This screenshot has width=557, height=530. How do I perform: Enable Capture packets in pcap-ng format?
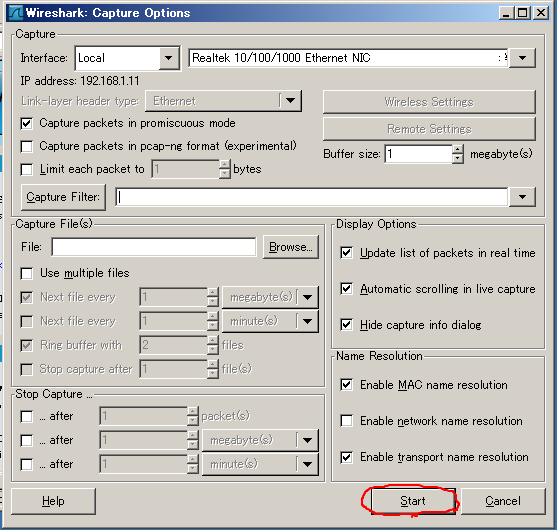pyautogui.click(x=27, y=146)
